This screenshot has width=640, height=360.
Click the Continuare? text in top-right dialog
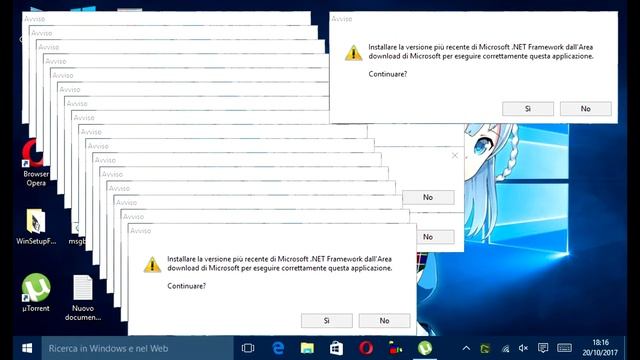coord(388,74)
